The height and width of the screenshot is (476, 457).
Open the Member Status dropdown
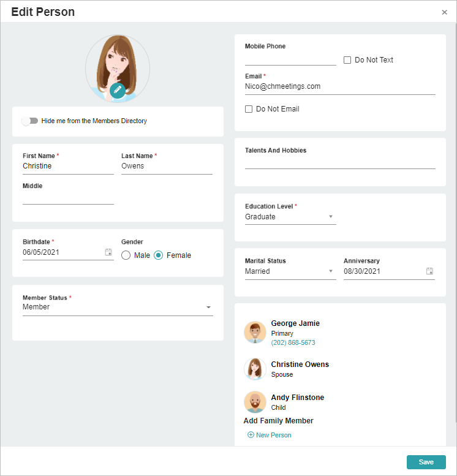click(118, 307)
